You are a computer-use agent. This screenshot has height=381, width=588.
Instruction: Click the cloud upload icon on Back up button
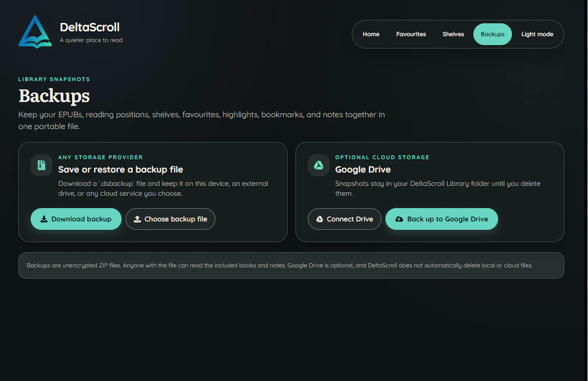point(399,219)
